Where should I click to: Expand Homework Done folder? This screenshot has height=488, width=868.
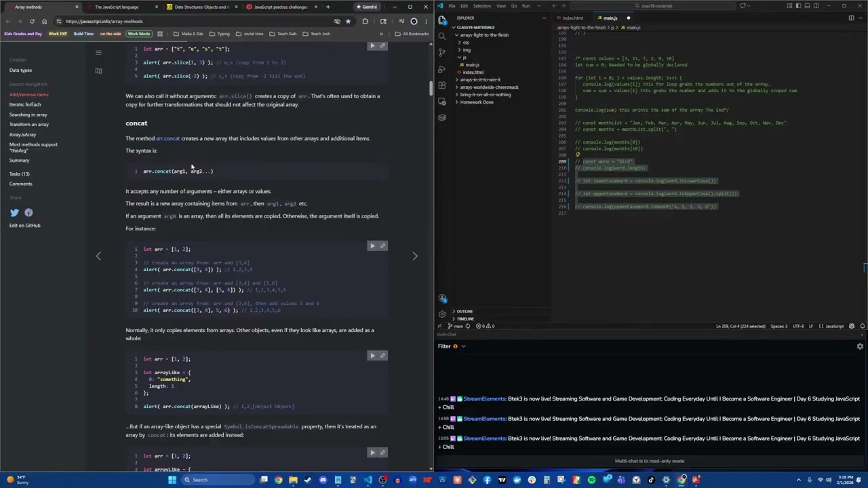tap(476, 102)
